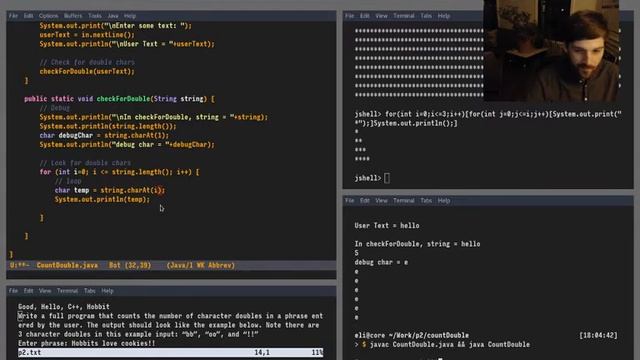Open the File menu in Emacs window

pos(13,16)
